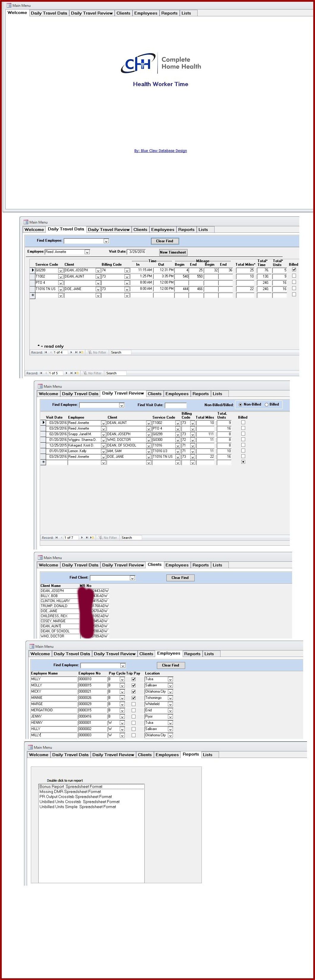
Task: Click new record icon in "1 of 7" navigator
Action: [92, 538]
